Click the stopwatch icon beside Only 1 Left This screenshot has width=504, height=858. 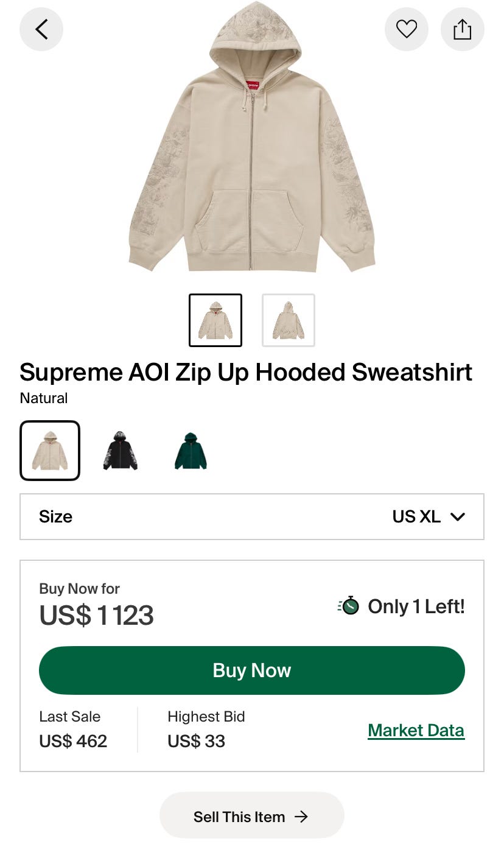(349, 606)
